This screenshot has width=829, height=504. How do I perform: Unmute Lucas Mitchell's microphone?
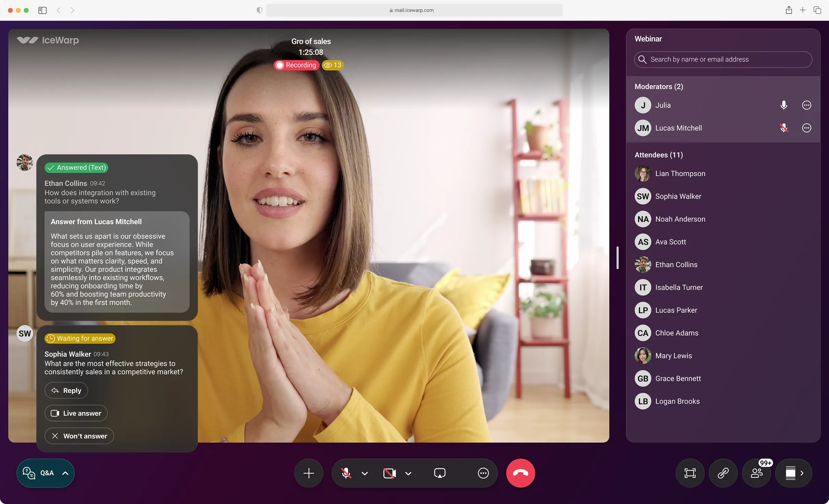(x=783, y=128)
